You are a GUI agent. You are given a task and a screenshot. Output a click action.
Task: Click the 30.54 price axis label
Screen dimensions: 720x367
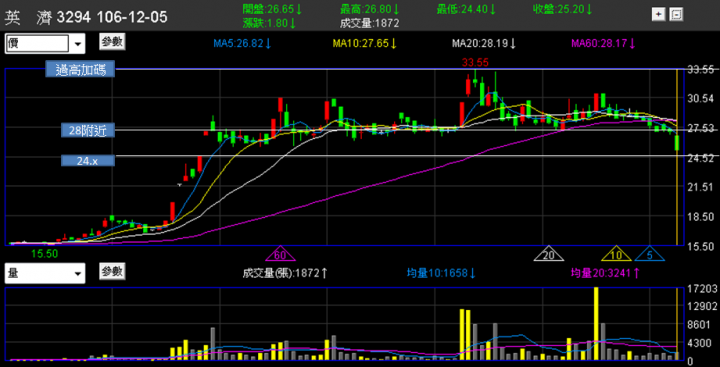pyautogui.click(x=700, y=98)
